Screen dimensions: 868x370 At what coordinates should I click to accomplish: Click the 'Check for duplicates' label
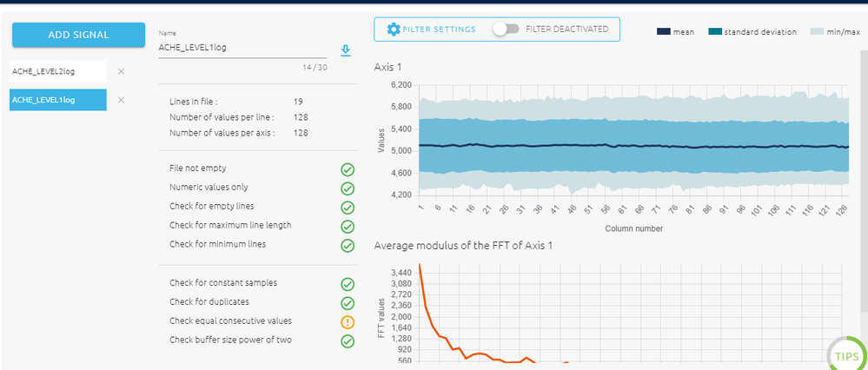[x=209, y=302]
